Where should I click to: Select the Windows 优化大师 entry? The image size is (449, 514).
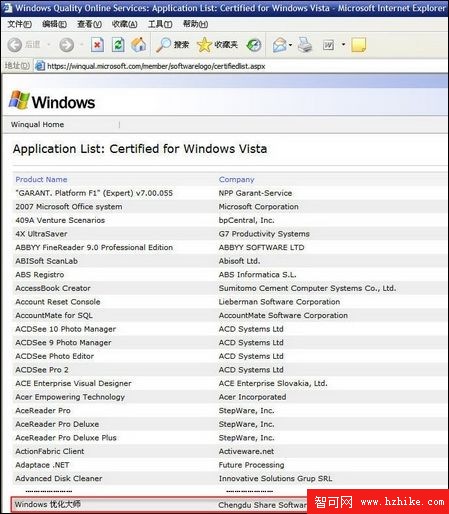pos(48,504)
